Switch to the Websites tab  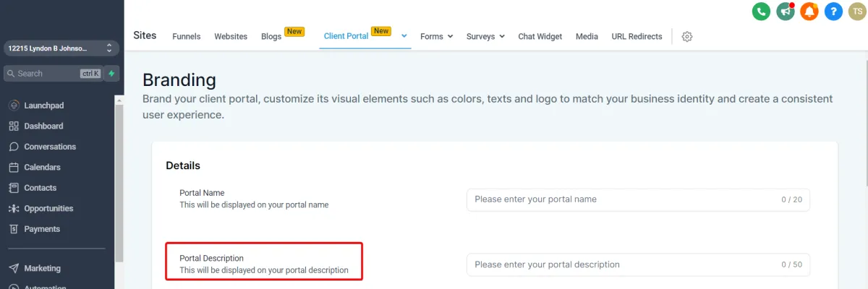click(231, 37)
